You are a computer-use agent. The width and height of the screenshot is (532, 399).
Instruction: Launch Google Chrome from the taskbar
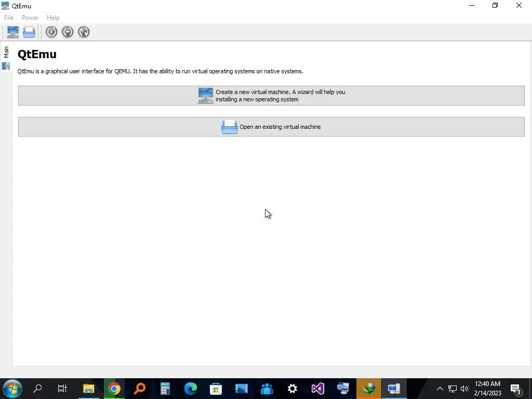[114, 389]
